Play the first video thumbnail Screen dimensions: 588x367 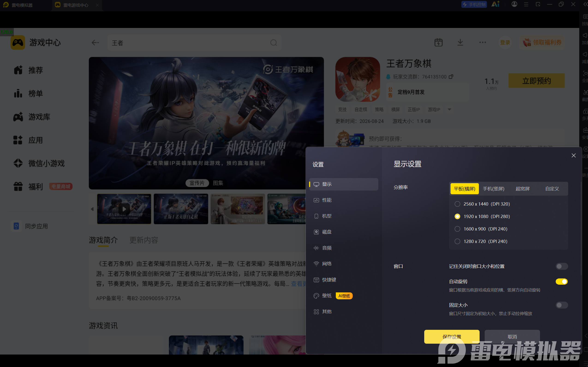pos(124,209)
